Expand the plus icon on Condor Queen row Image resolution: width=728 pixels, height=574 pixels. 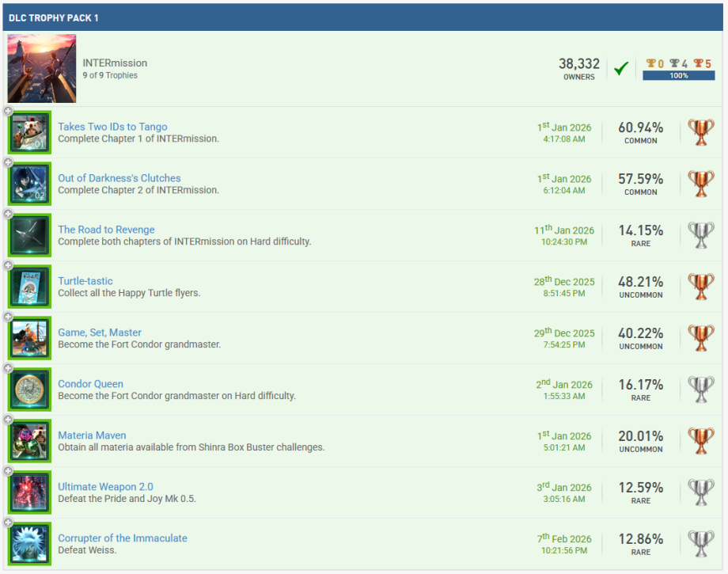point(8,368)
